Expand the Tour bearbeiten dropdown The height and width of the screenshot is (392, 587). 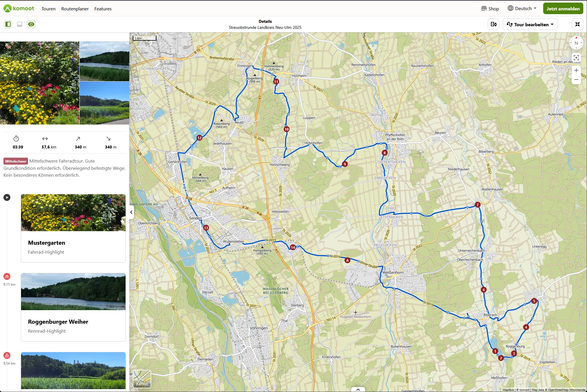coord(530,24)
